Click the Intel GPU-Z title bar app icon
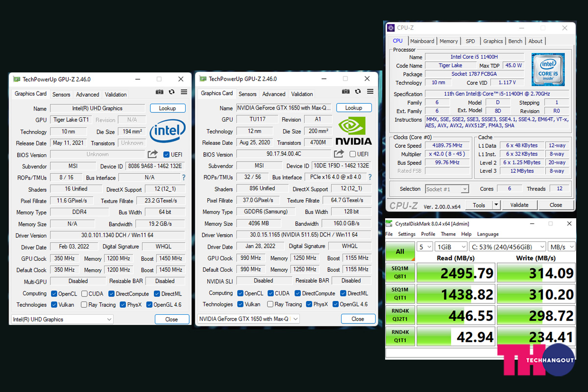 (16, 79)
